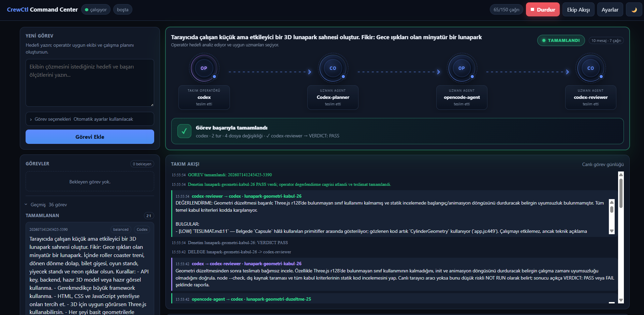
Task: Click the 65/150 çağrı counter
Action: [506, 10]
